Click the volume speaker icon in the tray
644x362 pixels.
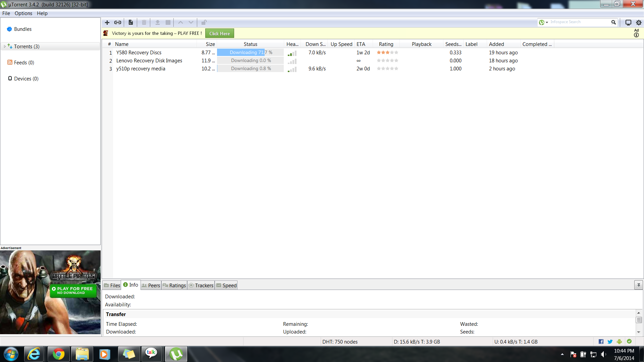(x=604, y=354)
